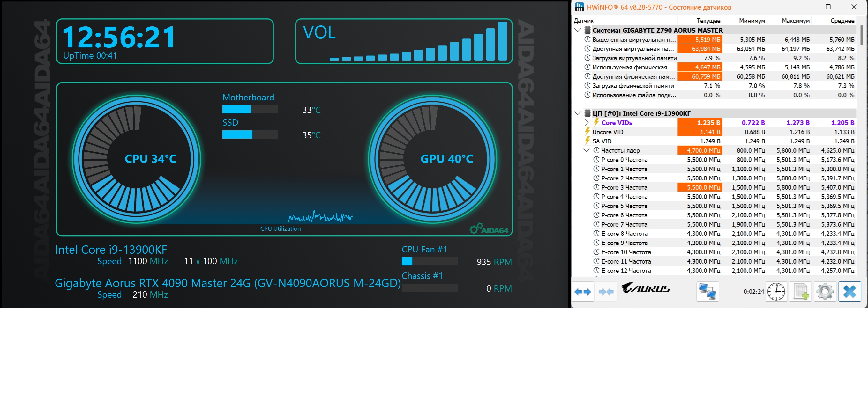The height and width of the screenshot is (413, 868).
Task: Select the P-core 3 Частота row
Action: click(624, 187)
